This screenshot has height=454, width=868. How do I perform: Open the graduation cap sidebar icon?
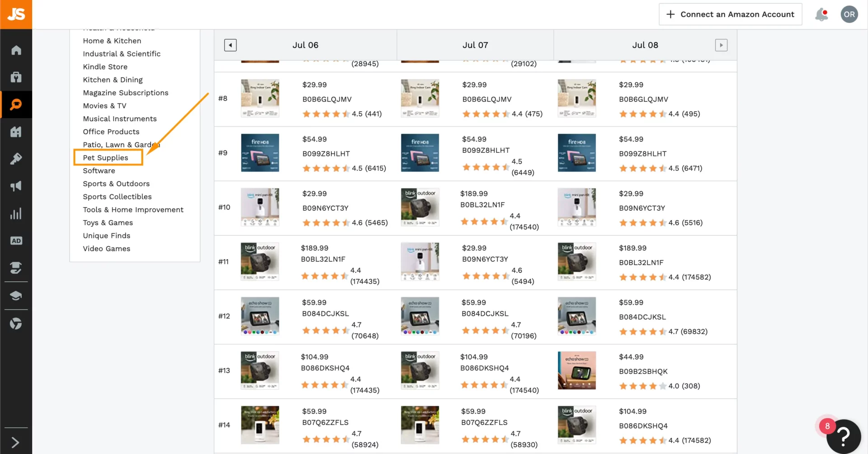click(16, 296)
